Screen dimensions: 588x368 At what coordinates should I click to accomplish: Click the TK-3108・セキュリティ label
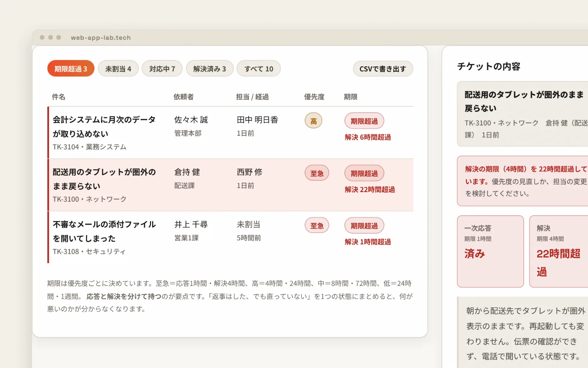point(89,251)
